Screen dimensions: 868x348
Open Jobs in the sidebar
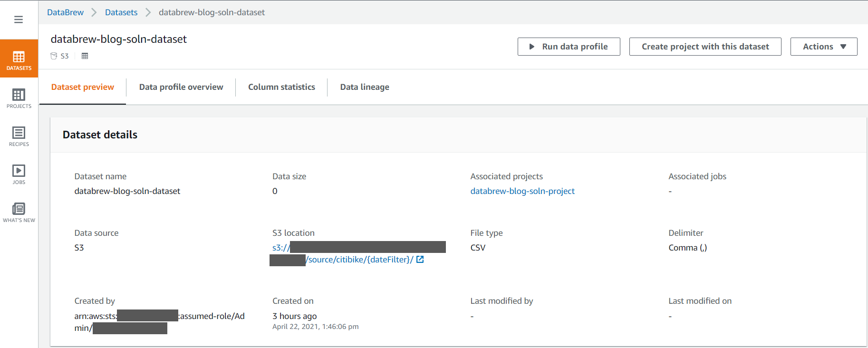[x=19, y=174]
